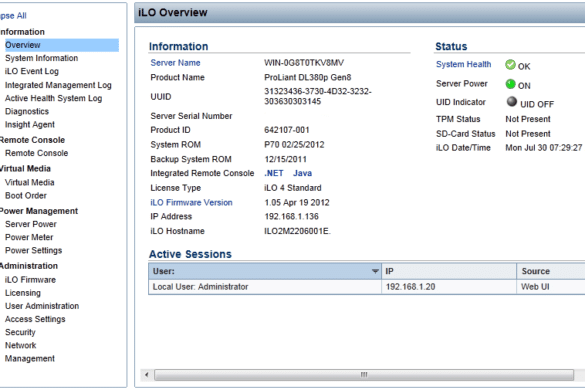The width and height of the screenshot is (585, 390).
Task: Open User Administration settings
Action: click(x=42, y=306)
